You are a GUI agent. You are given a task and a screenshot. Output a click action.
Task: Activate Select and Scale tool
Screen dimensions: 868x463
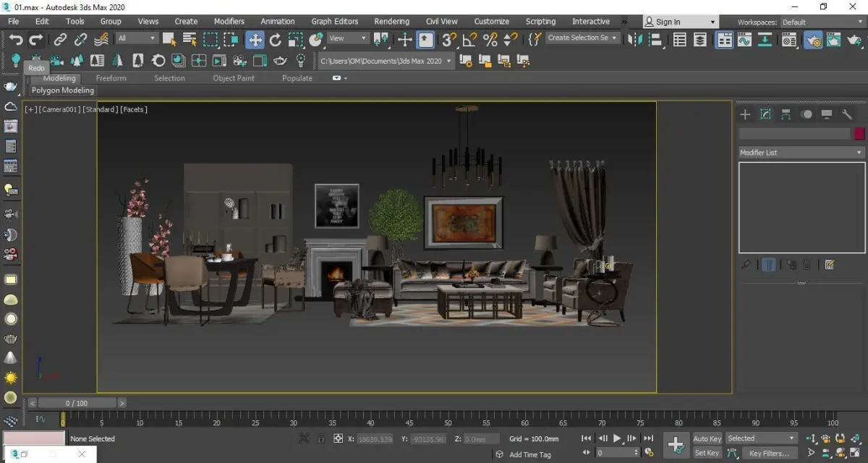[296, 39]
